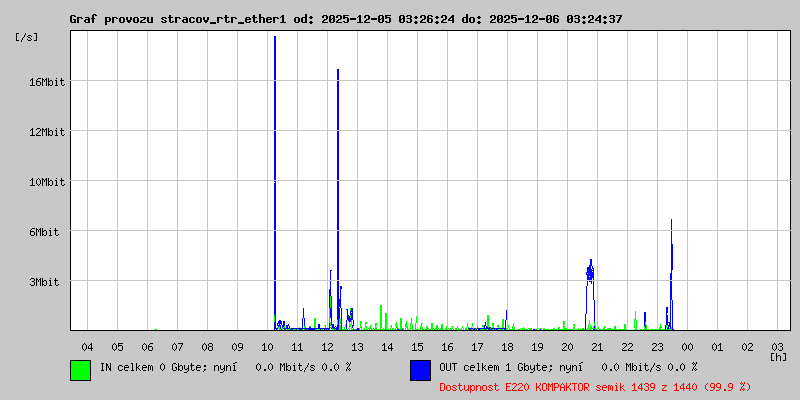Click the blue spike after hour 23
This screenshot has height=400, width=800.
tap(671, 274)
